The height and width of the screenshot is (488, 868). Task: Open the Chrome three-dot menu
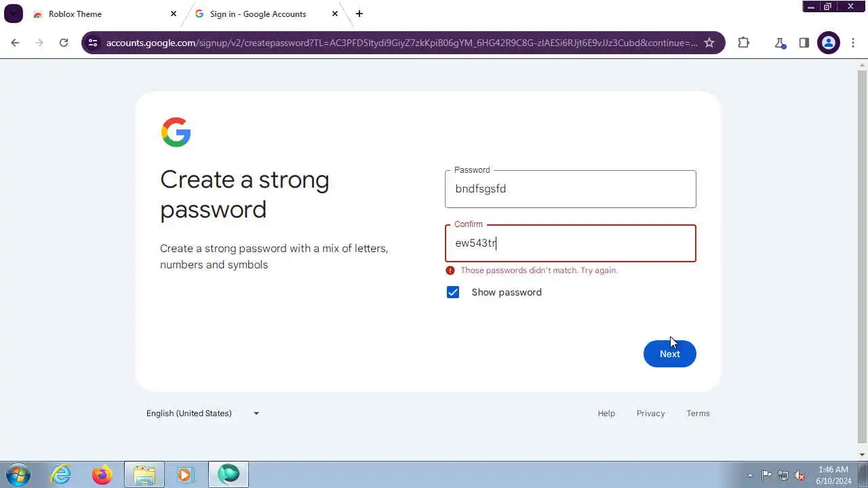click(853, 43)
